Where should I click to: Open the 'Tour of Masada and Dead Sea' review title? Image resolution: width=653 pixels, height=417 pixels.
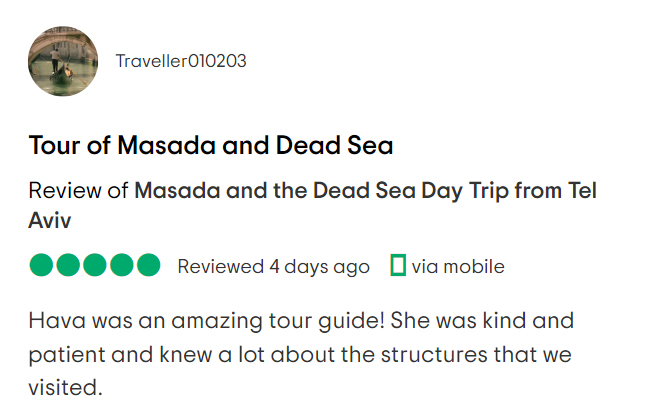point(210,146)
